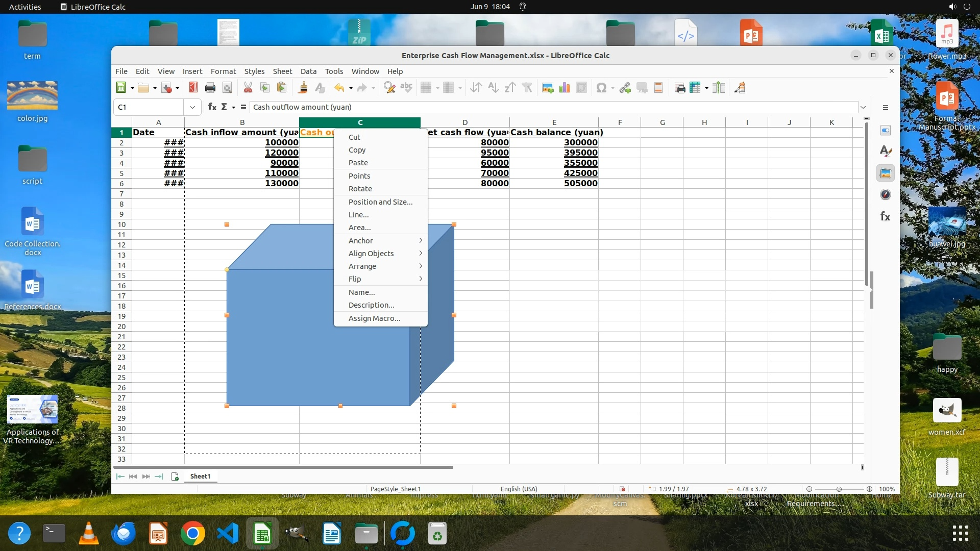Click the Insert Hyperlink icon
Screen dimensions: 980x551
[x=625, y=88]
